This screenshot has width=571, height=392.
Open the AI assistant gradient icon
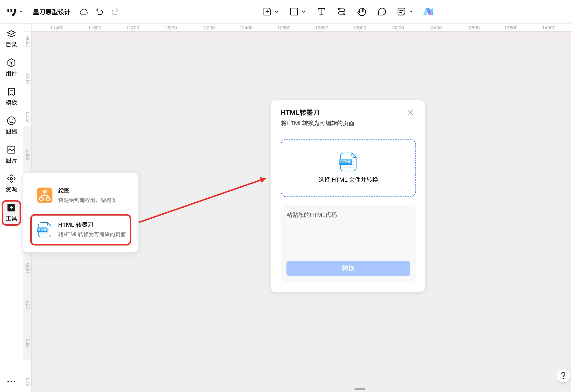428,12
